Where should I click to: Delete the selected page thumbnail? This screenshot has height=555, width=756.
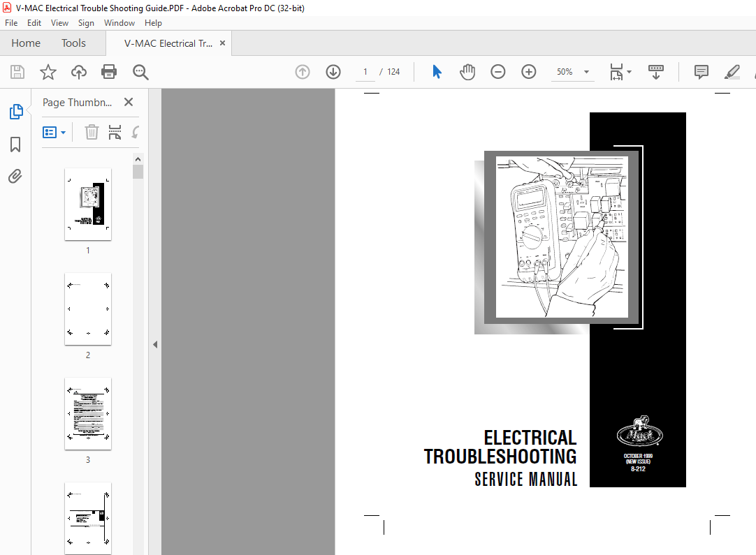pos(92,132)
